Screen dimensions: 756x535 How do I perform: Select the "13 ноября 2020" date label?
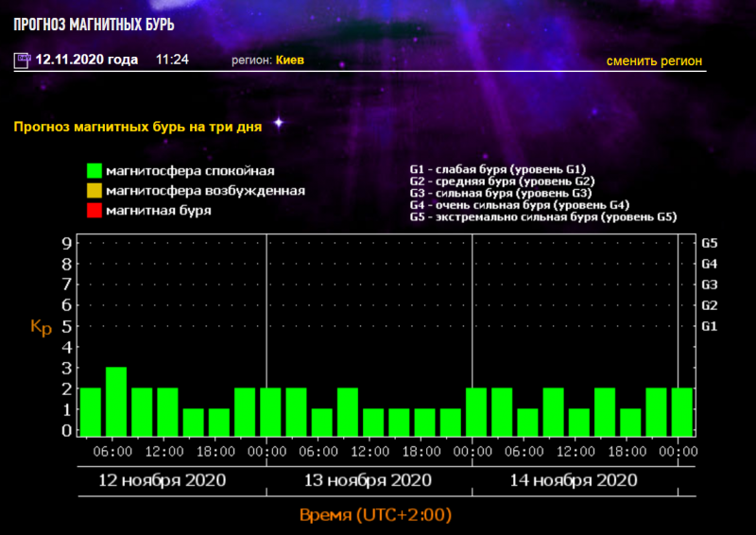tap(368, 480)
